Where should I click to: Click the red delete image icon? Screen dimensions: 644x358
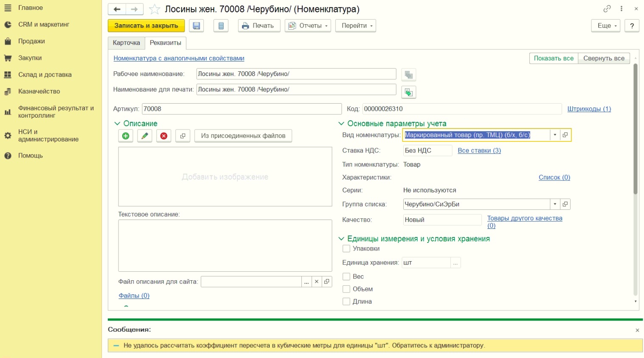(164, 136)
